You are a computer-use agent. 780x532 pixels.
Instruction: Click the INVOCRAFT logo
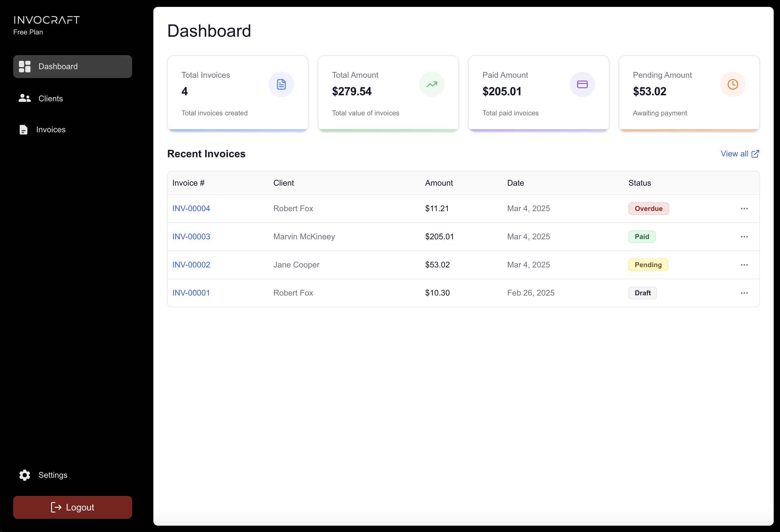click(46, 20)
